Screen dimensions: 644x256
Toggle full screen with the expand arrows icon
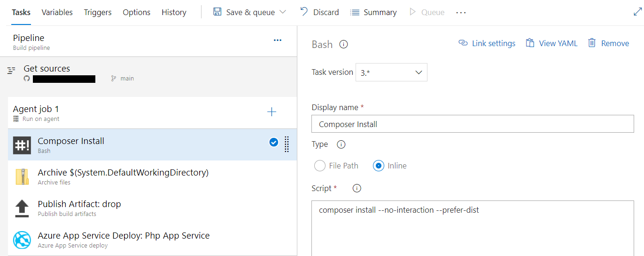click(x=637, y=12)
